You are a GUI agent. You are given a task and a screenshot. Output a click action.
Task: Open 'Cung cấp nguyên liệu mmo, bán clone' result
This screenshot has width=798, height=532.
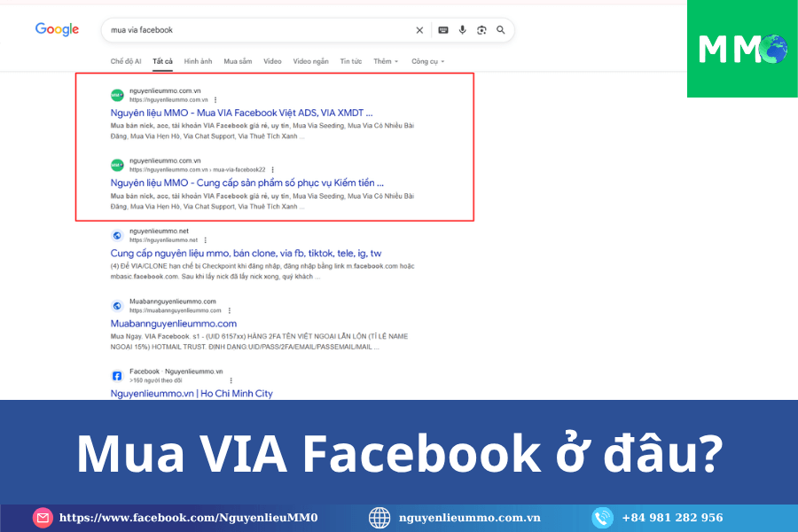click(x=246, y=253)
